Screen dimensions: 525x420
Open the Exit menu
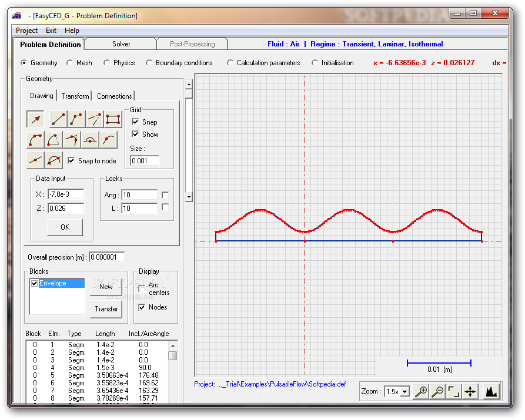[51, 31]
